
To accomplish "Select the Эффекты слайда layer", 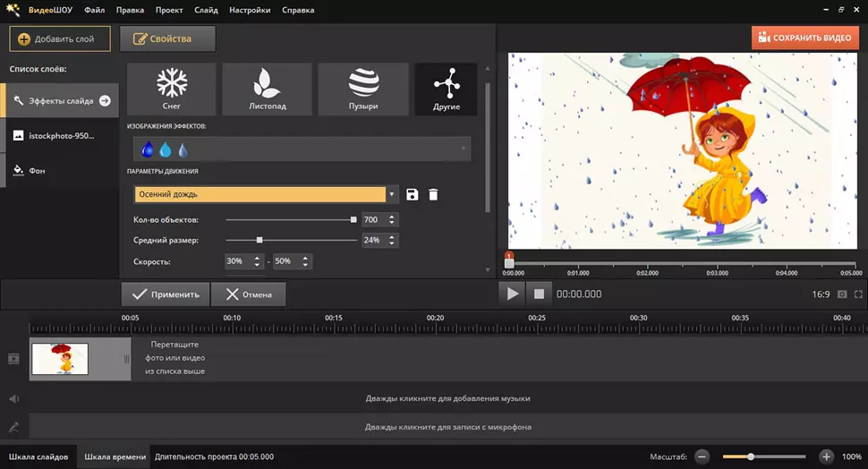I will coord(59,101).
